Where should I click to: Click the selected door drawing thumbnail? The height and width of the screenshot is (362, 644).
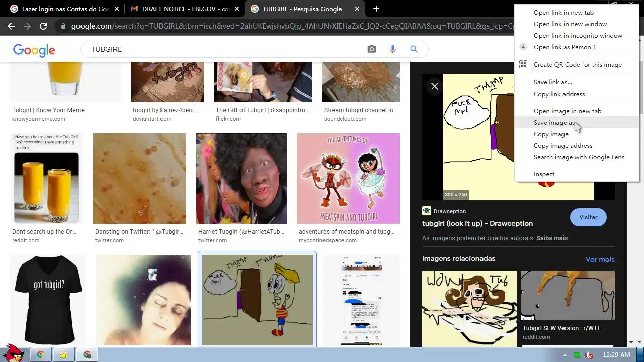(257, 300)
